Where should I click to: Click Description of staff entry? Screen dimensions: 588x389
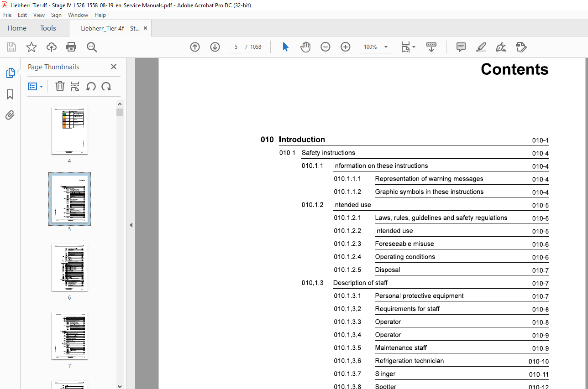[360, 283]
